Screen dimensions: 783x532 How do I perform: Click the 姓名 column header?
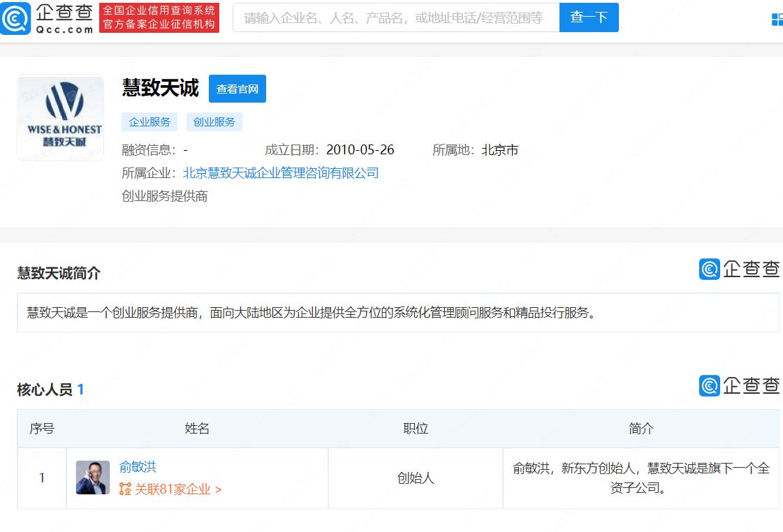(x=197, y=428)
